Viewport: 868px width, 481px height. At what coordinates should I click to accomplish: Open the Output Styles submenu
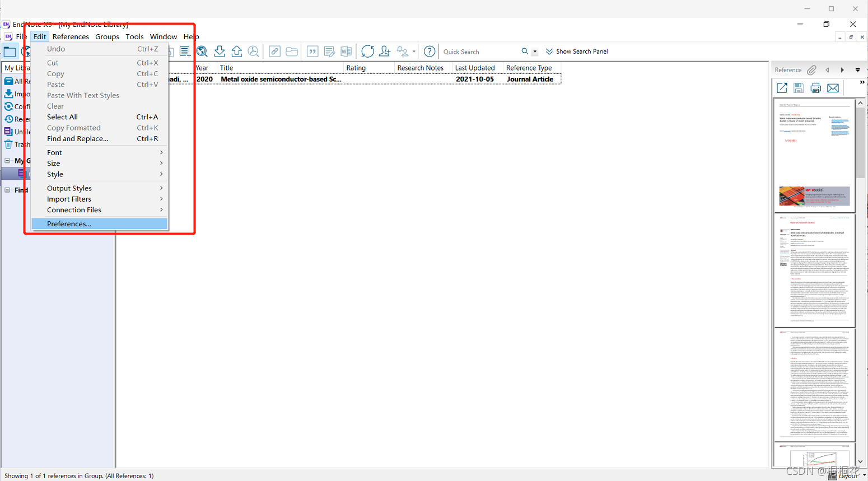(69, 188)
